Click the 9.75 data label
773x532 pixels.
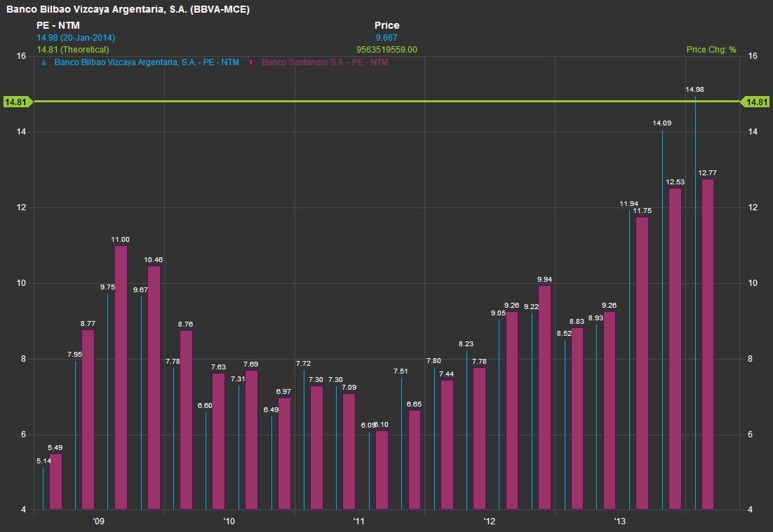(107, 287)
